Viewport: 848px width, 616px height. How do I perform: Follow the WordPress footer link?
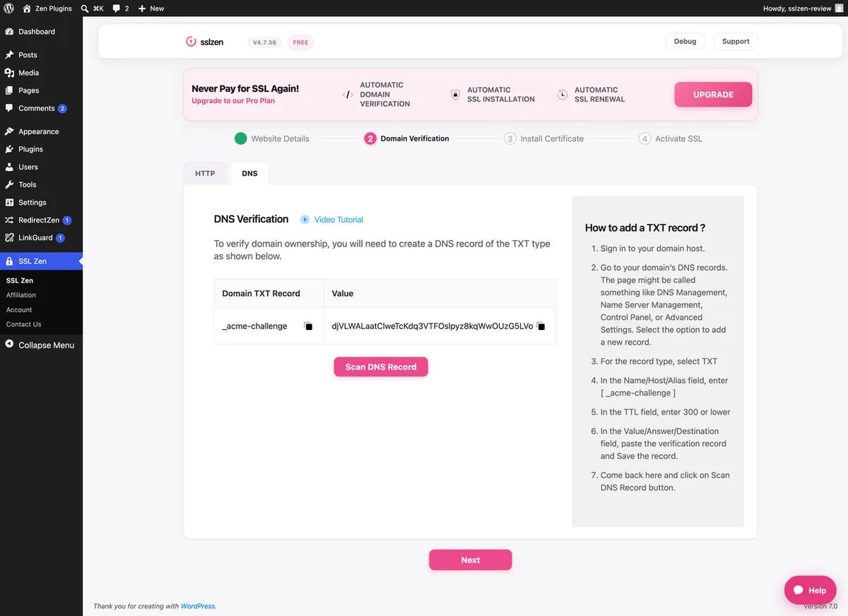coord(198,606)
